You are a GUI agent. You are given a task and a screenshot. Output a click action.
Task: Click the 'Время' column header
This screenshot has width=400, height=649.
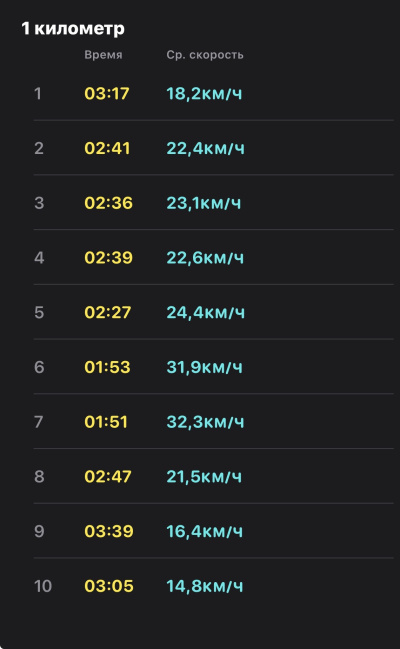(x=103, y=55)
